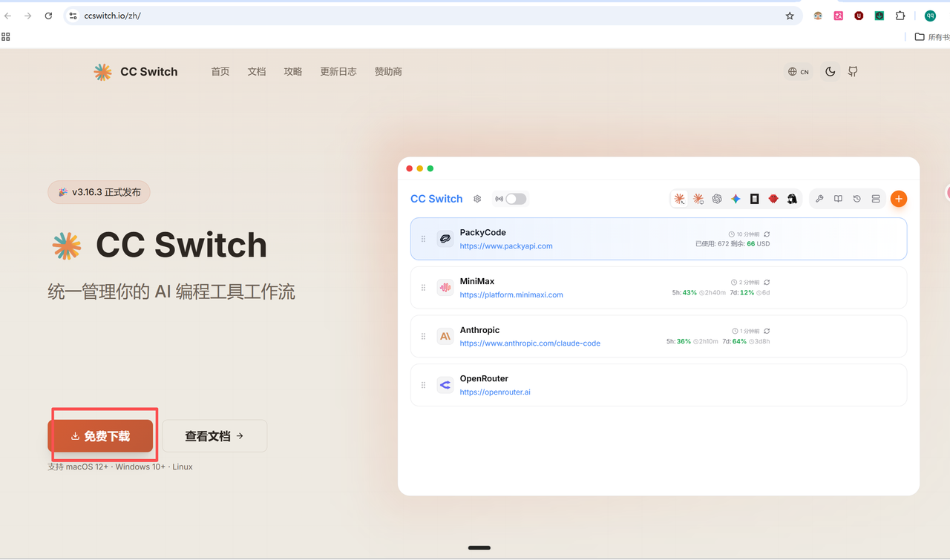950x560 pixels.
Task: Open the v3.16.3 正式发布 announcement badge
Action: 99,192
